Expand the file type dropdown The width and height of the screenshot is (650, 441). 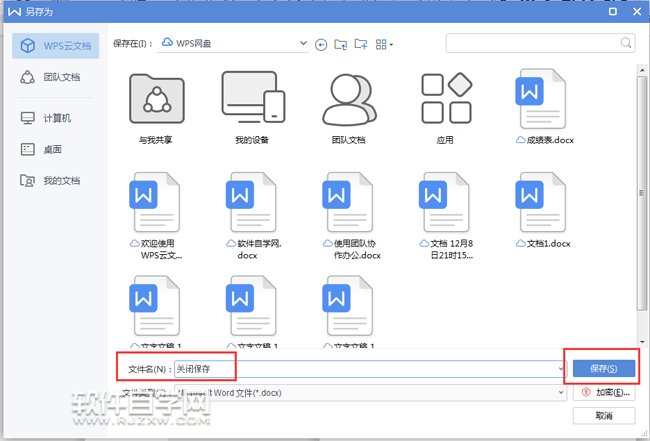[x=561, y=393]
